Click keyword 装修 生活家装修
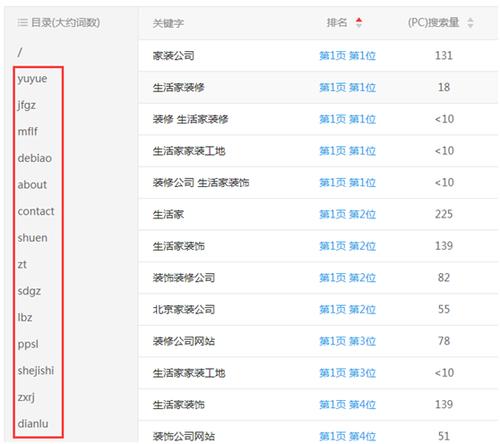The image size is (500, 444). coord(190,119)
